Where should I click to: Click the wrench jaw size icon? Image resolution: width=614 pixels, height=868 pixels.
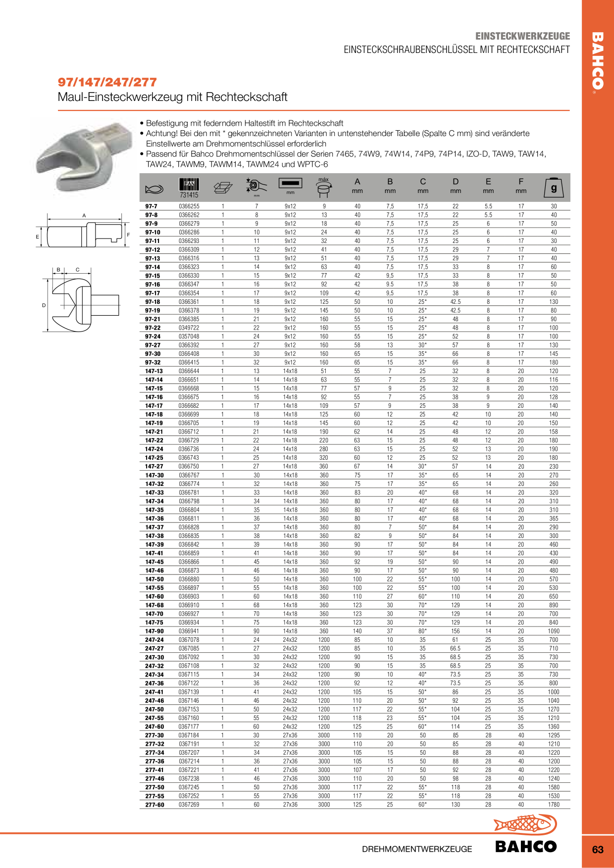click(256, 187)
